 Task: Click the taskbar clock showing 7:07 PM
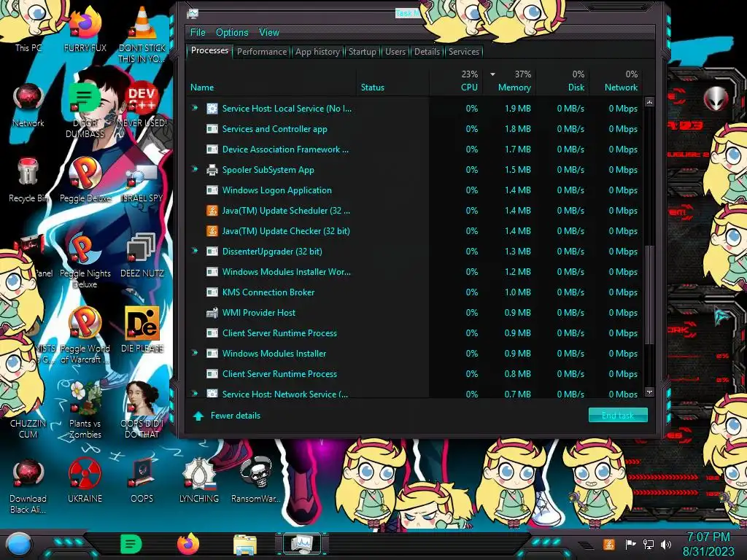[x=708, y=544]
